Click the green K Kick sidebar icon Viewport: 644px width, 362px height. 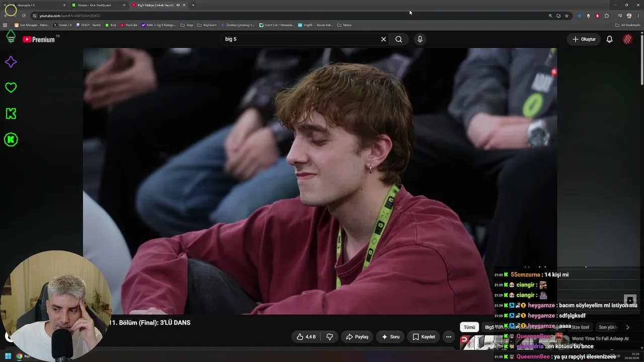click(11, 114)
